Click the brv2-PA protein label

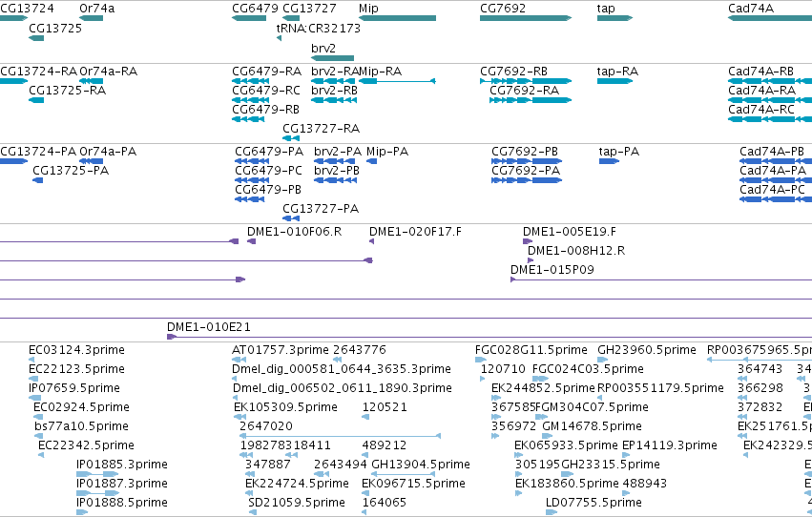coord(338,151)
